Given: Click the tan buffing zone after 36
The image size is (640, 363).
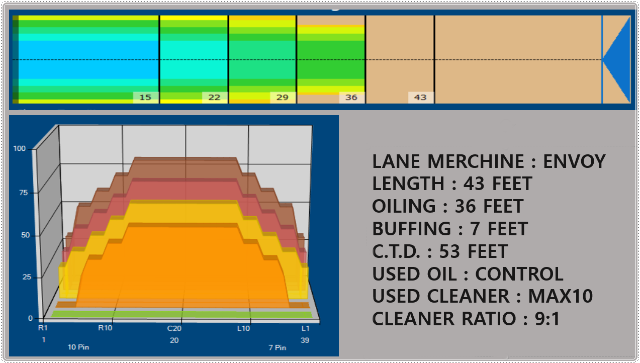Looking at the screenshot, I should [400, 60].
